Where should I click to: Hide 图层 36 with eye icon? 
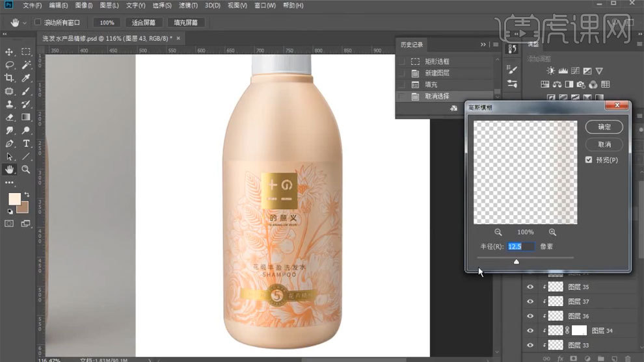(x=530, y=316)
